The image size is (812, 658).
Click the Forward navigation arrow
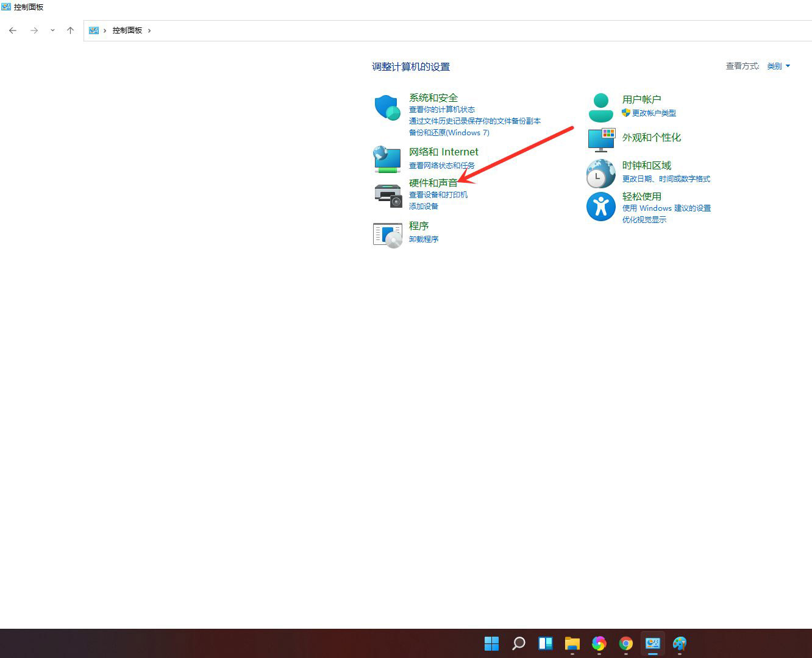(34, 30)
